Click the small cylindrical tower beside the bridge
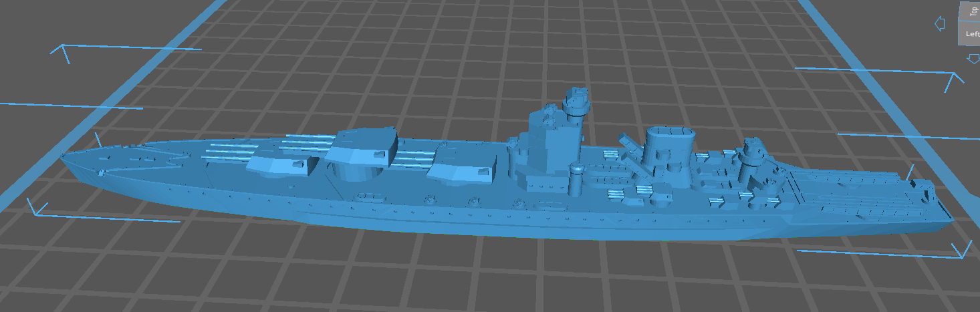The image size is (980, 312). tap(576, 180)
